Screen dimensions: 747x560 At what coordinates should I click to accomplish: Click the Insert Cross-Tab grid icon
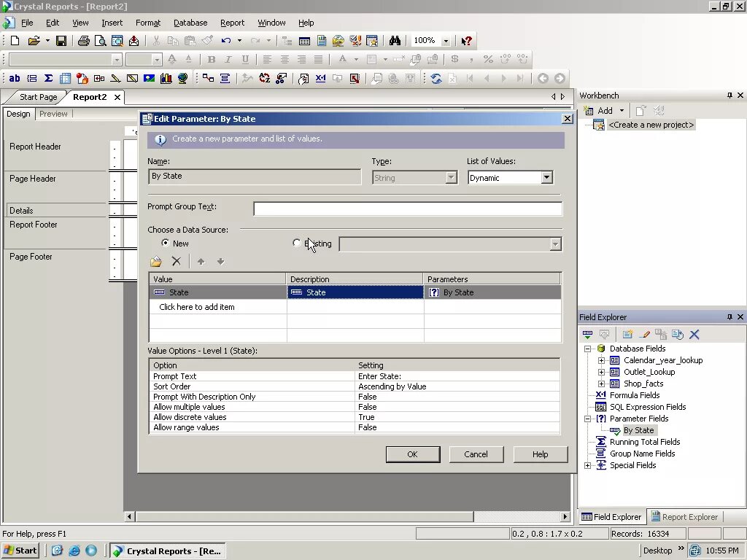point(65,79)
